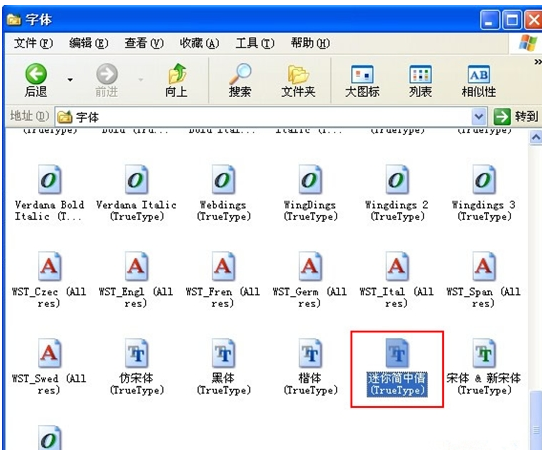
Task: Click the Go (转到) button
Action: [515, 116]
